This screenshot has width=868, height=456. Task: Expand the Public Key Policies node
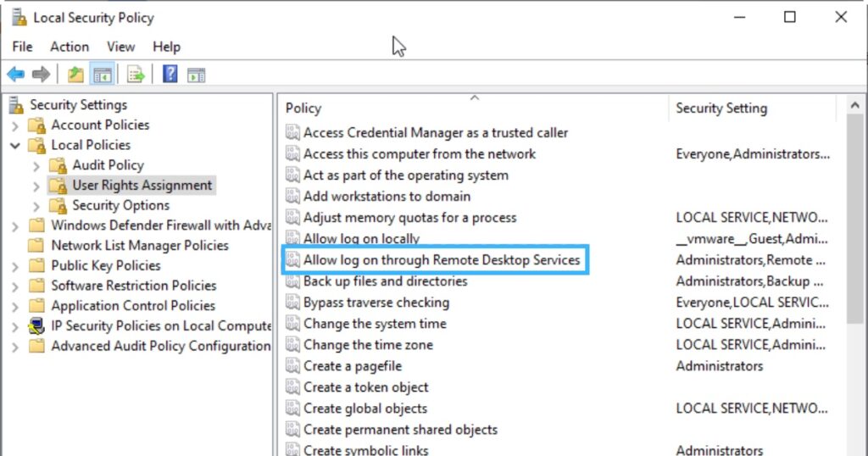15,267
